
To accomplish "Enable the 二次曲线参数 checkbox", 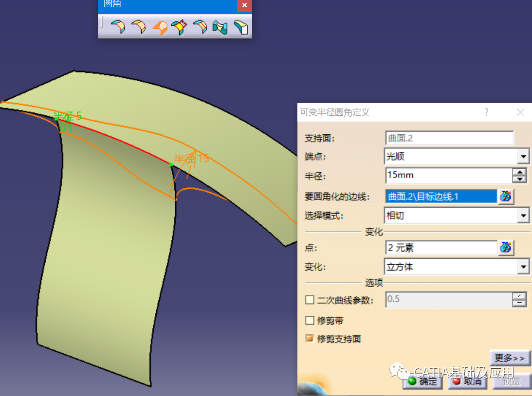I will [x=310, y=300].
